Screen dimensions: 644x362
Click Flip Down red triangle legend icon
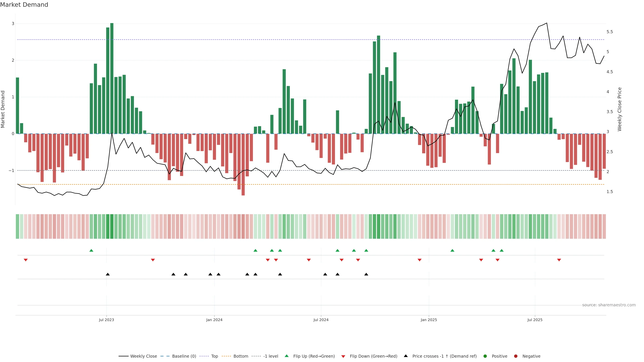click(x=343, y=356)
